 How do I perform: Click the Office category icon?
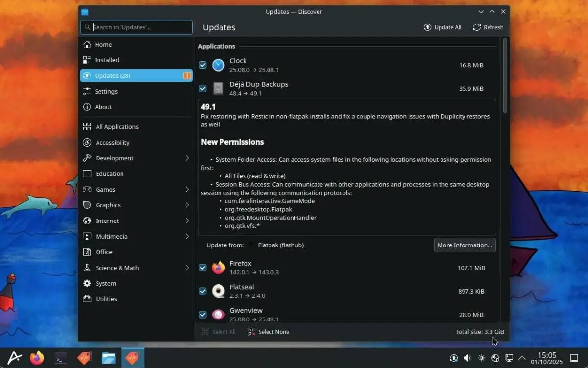(x=87, y=252)
